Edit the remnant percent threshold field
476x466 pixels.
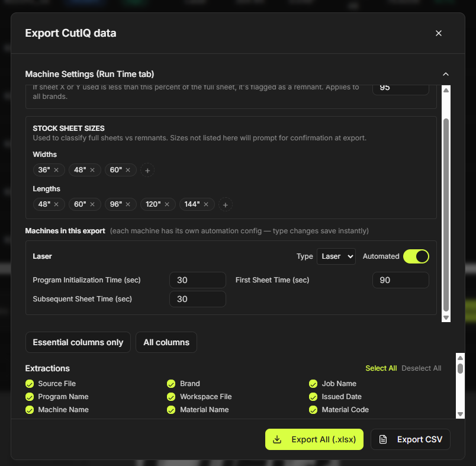(x=400, y=90)
